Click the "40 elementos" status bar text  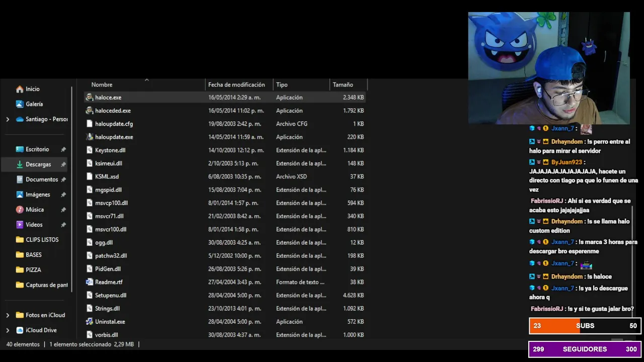23,344
